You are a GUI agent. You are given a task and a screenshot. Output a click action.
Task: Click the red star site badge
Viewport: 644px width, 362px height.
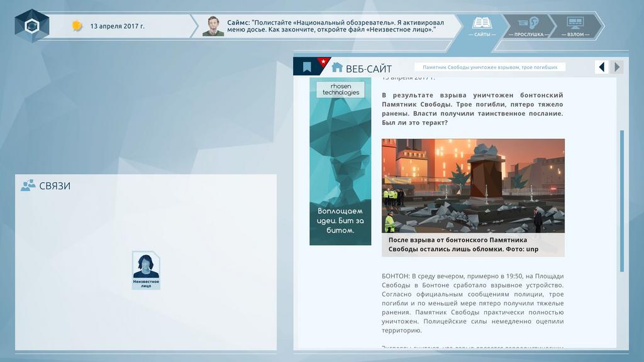click(x=323, y=62)
